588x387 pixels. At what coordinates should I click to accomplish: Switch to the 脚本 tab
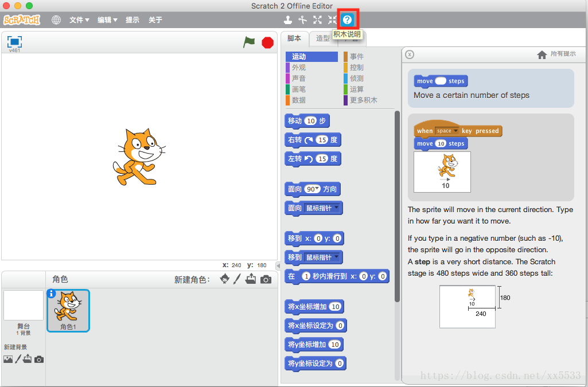pyautogui.click(x=294, y=38)
